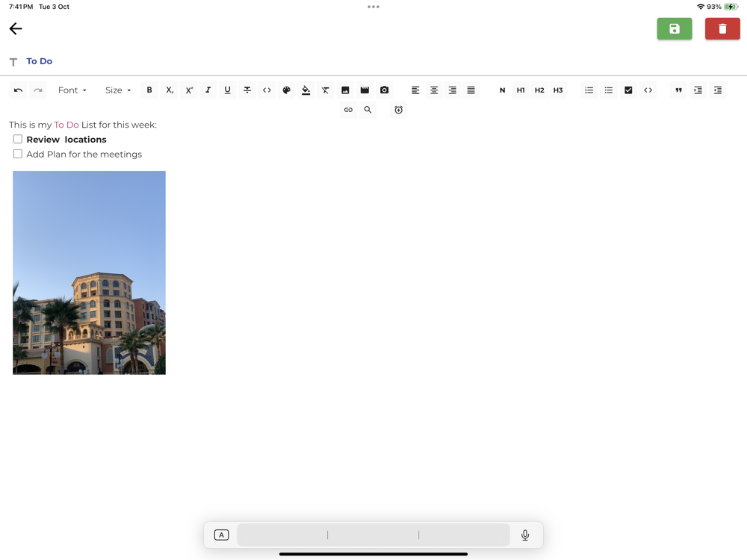Insert a block quote
This screenshot has height=560, width=747.
click(x=678, y=90)
